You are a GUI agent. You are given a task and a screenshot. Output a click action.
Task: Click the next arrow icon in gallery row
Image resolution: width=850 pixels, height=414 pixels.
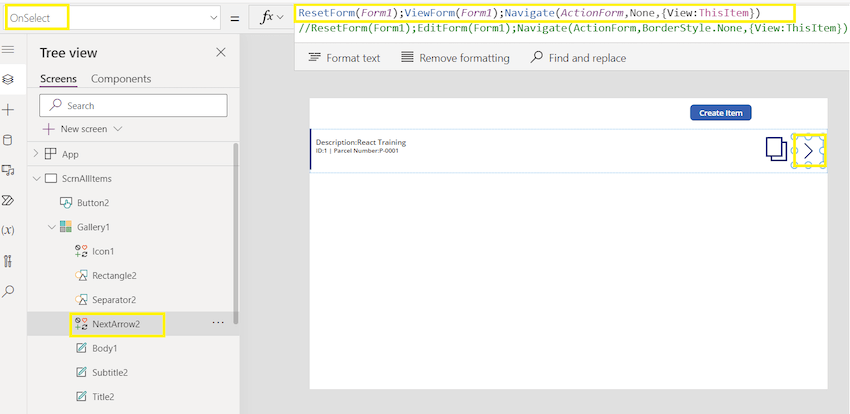coord(808,151)
